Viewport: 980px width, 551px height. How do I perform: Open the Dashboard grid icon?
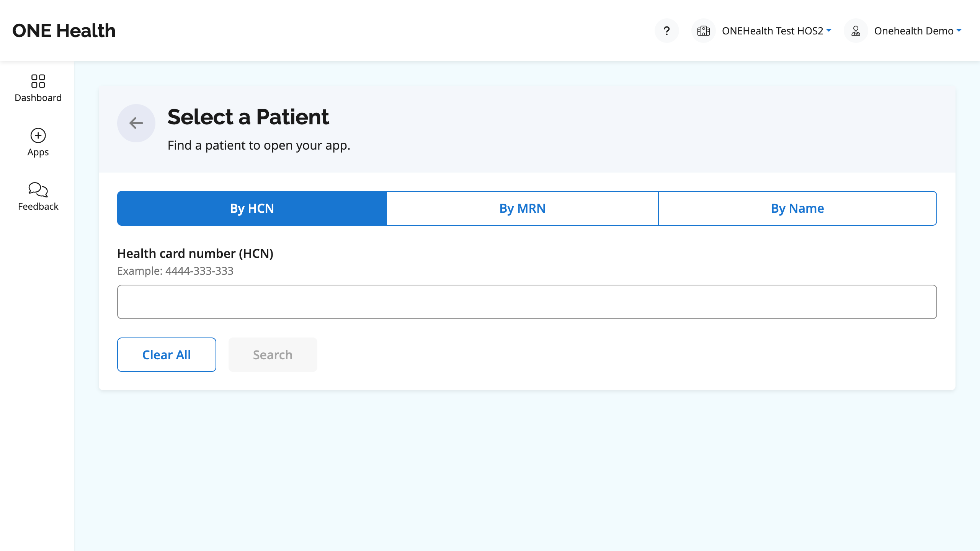(38, 81)
